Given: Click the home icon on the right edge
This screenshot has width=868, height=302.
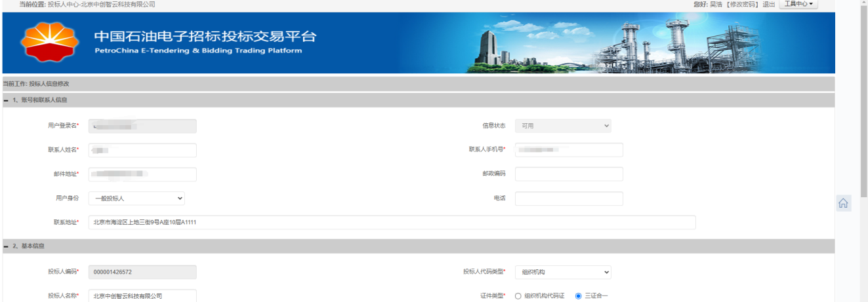Looking at the screenshot, I should click(843, 203).
